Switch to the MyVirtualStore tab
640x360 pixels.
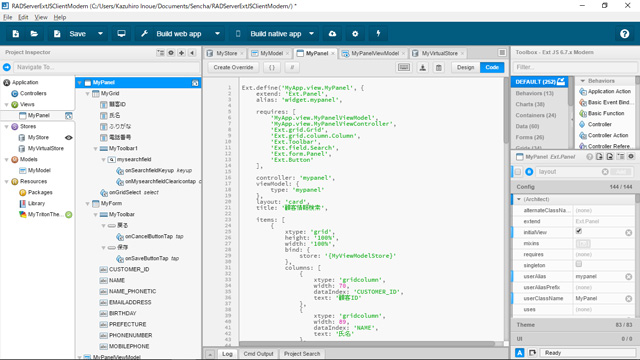tap(438, 53)
